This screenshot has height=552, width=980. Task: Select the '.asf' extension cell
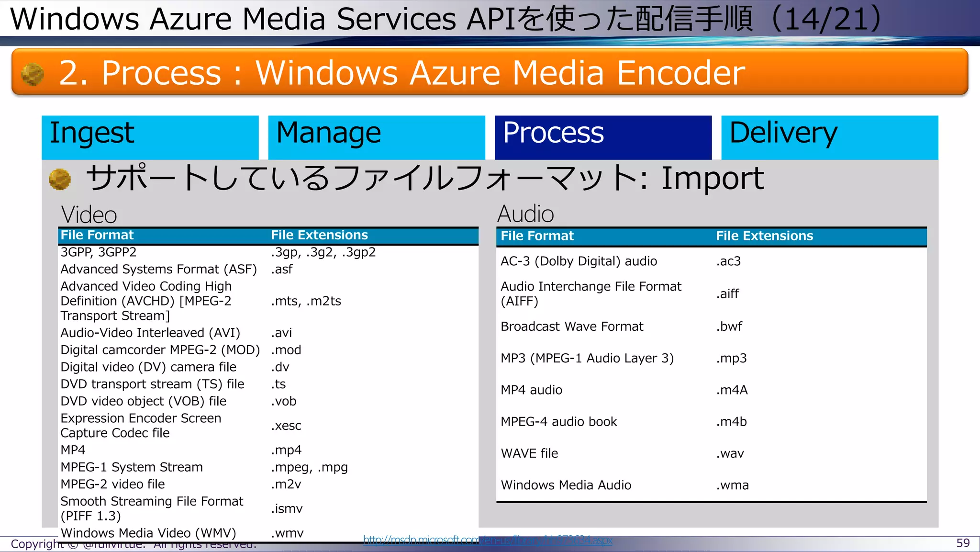tap(282, 270)
